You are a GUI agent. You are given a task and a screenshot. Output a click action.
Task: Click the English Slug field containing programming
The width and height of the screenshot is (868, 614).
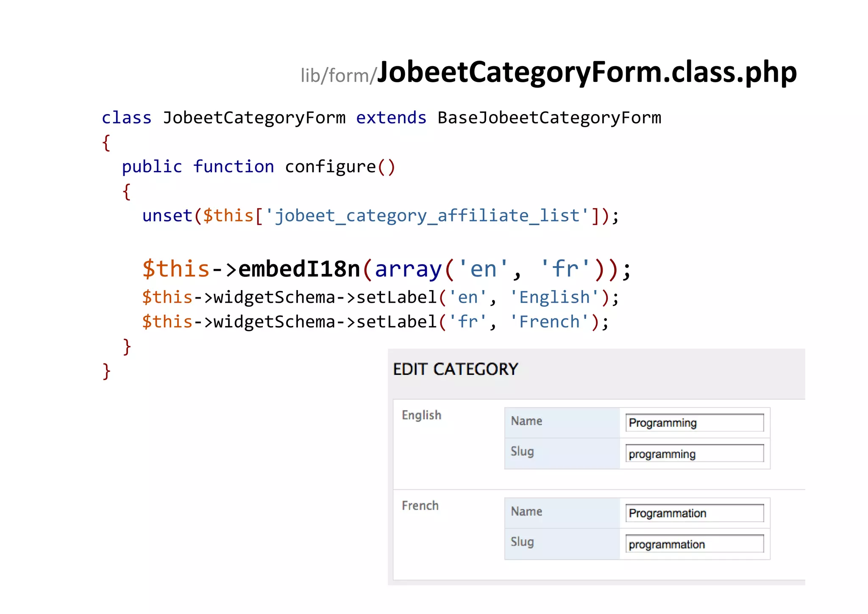tap(695, 454)
